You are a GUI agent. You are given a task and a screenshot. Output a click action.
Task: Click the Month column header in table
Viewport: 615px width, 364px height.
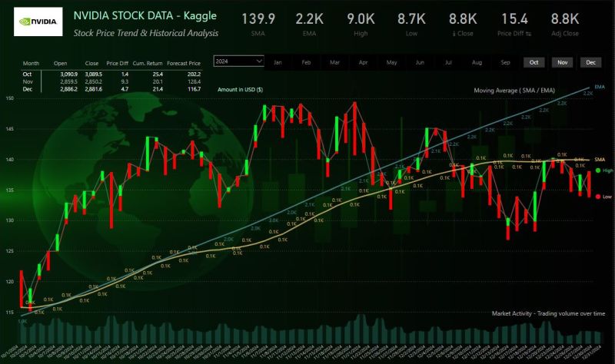pos(31,62)
